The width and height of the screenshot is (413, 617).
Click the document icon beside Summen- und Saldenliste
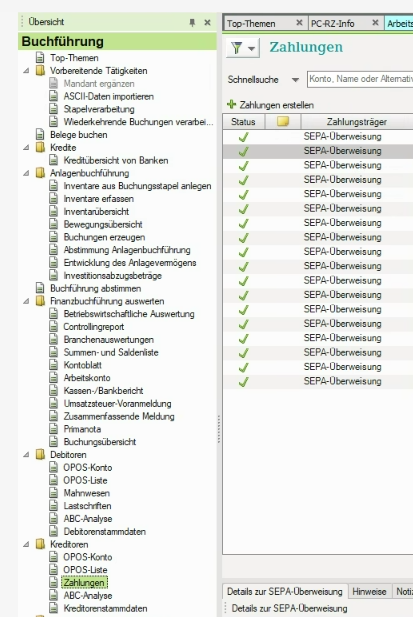tap(53, 352)
